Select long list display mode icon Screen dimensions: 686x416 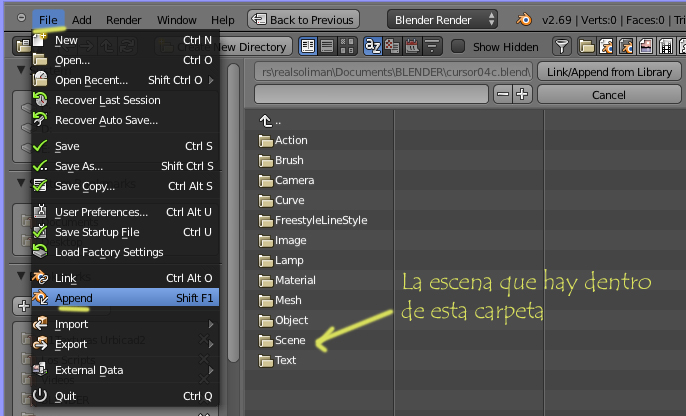(x=327, y=46)
